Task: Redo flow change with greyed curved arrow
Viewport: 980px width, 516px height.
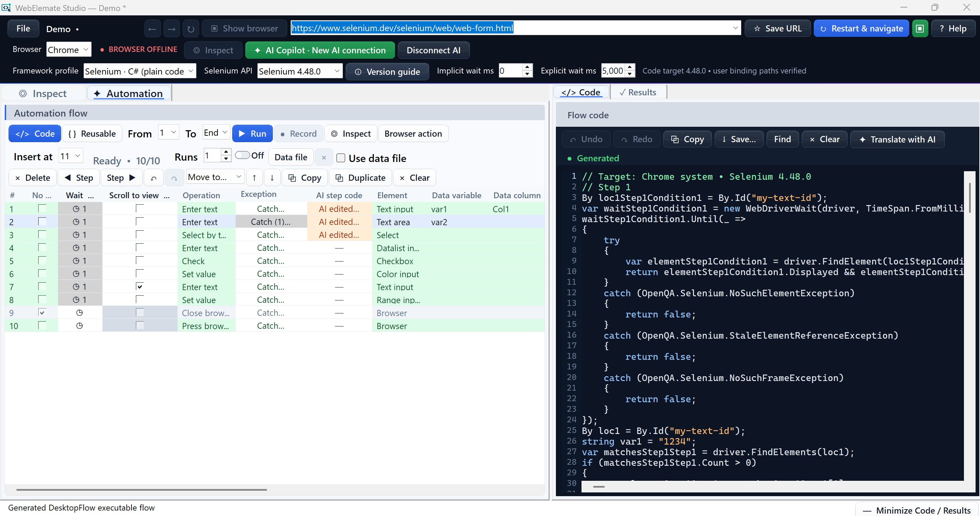Action: [x=174, y=178]
